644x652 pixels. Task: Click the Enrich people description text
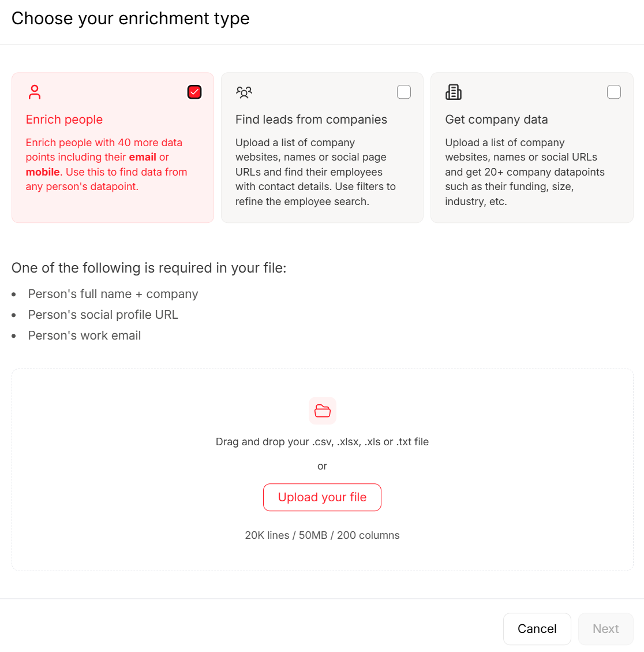pyautogui.click(x=106, y=165)
